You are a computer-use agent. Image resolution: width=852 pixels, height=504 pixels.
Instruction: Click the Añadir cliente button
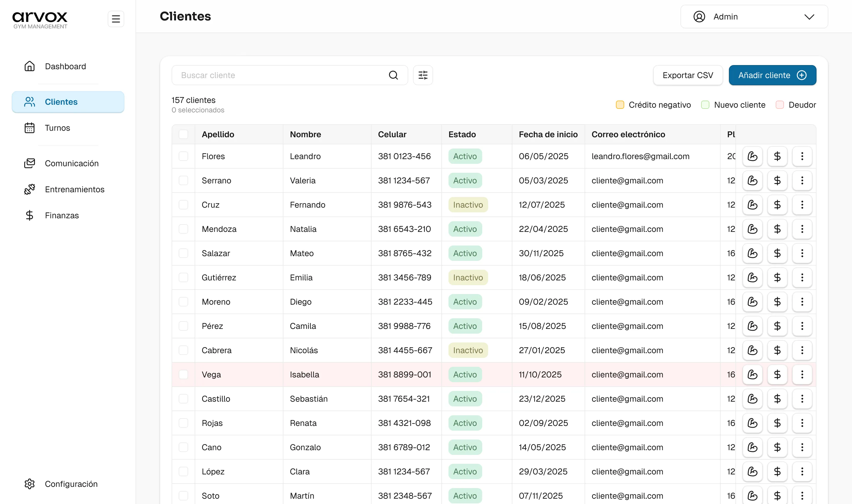(x=772, y=75)
